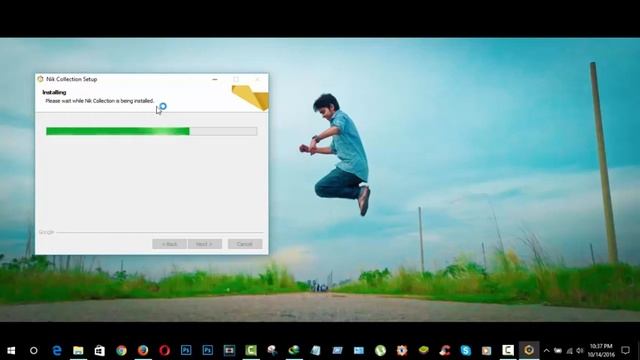Click the Cancel button in Nik setup
This screenshot has height=360, width=640.
click(x=245, y=244)
